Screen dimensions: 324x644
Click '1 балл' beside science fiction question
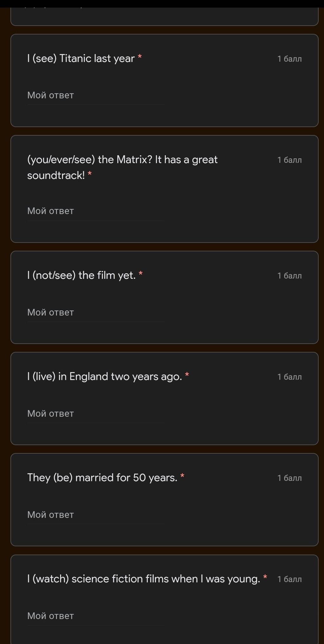click(289, 580)
